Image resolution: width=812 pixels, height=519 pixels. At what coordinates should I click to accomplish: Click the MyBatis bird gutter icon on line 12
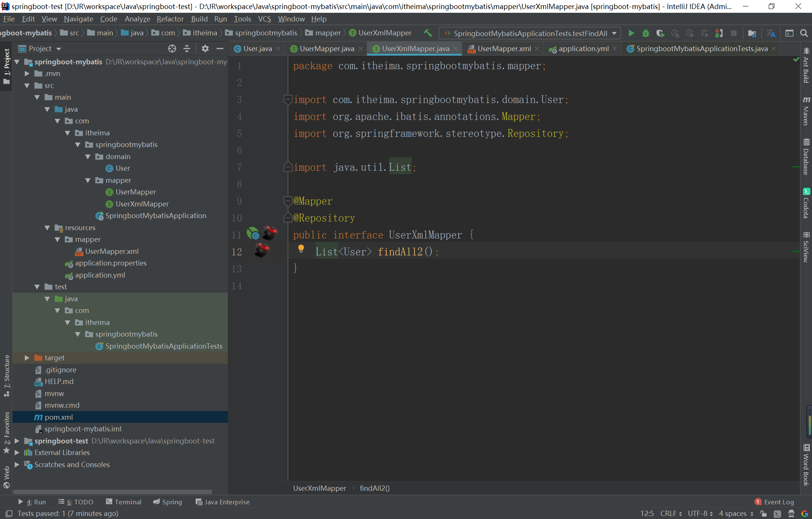[262, 250]
